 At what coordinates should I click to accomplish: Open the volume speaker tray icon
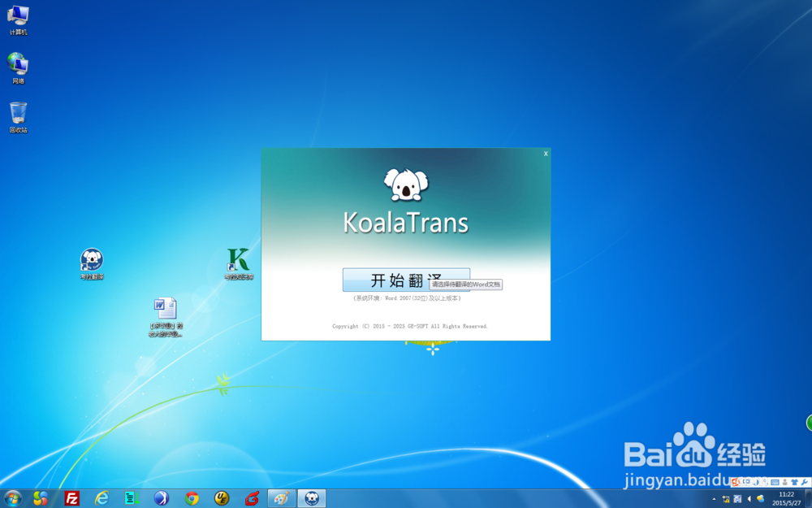pyautogui.click(x=749, y=499)
